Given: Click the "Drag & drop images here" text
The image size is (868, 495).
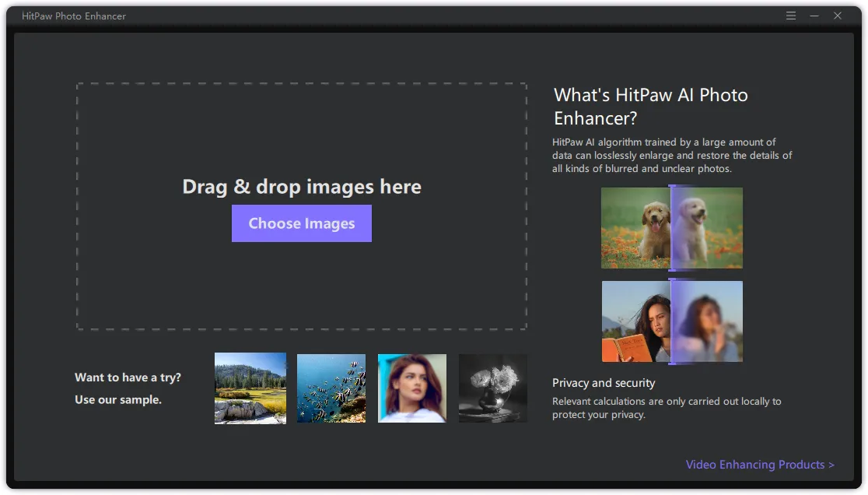Looking at the screenshot, I should pyautogui.click(x=302, y=187).
